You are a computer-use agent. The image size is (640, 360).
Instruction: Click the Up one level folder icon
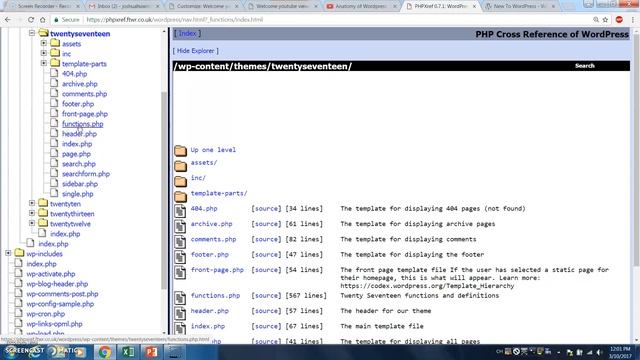pos(180,151)
